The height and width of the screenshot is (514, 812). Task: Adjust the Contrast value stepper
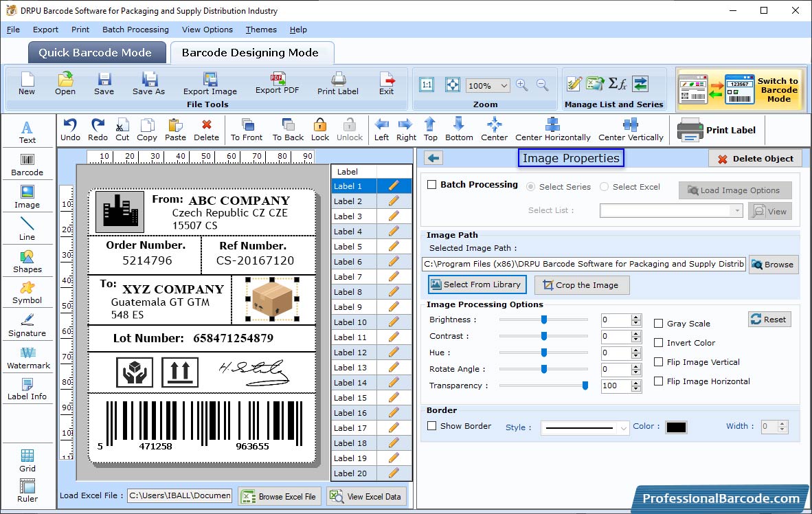pos(636,336)
